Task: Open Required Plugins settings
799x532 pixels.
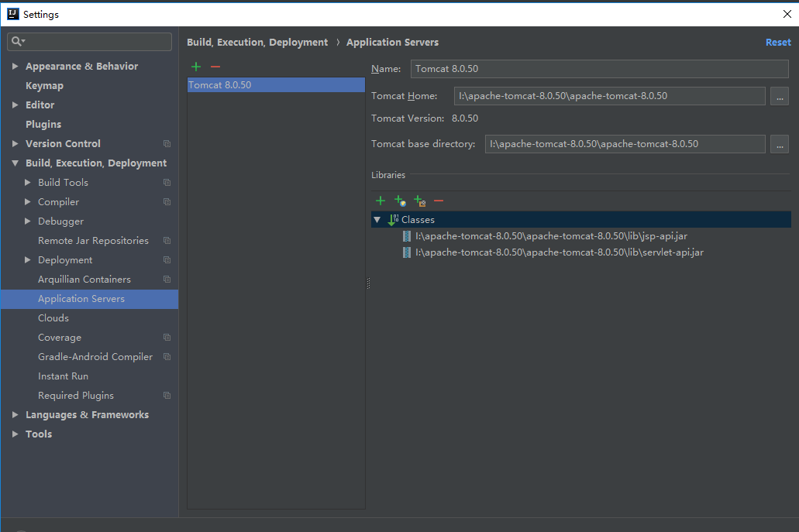Action: click(76, 395)
